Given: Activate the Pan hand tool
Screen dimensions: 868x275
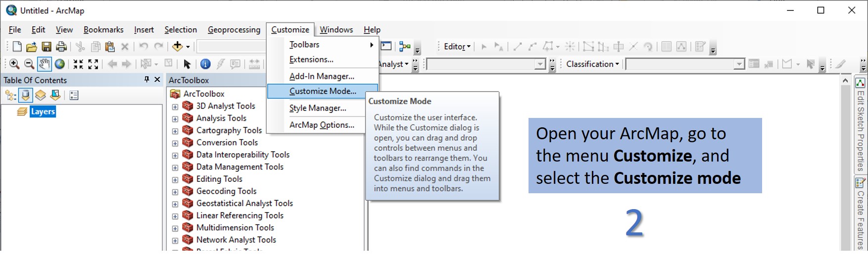Looking at the screenshot, I should (45, 64).
